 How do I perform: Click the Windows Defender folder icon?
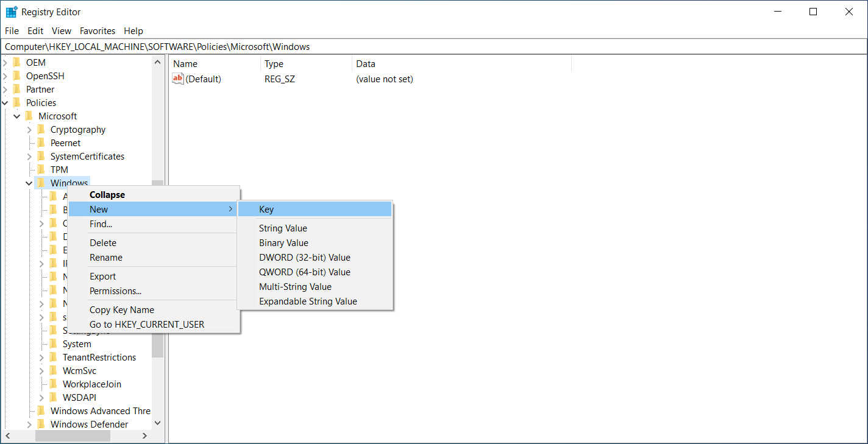(x=41, y=424)
